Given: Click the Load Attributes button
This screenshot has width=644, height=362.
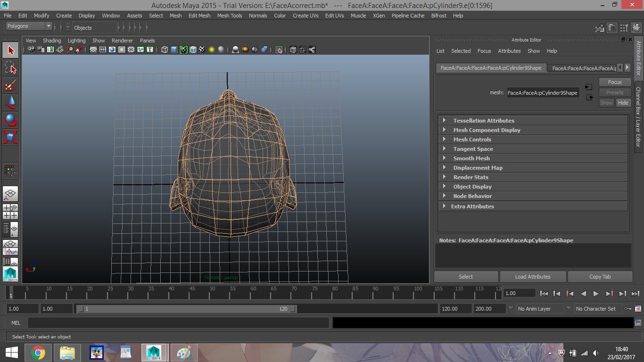Looking at the screenshot, I should coord(533,277).
